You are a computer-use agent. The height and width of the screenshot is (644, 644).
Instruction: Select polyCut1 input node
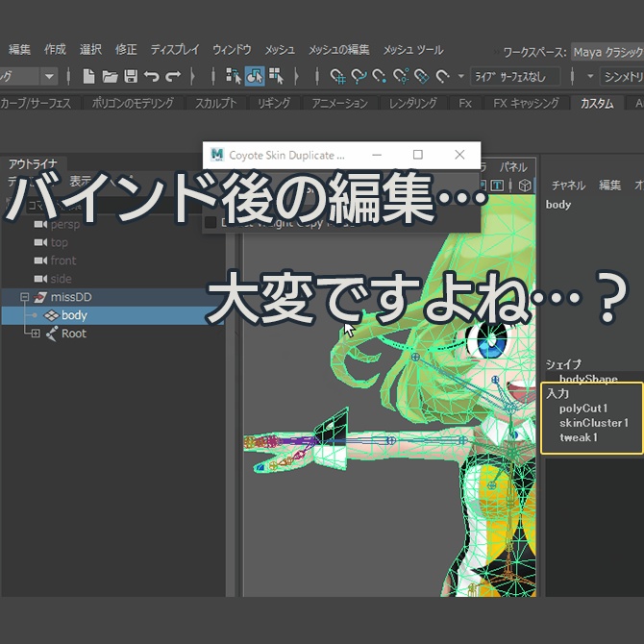tap(583, 409)
